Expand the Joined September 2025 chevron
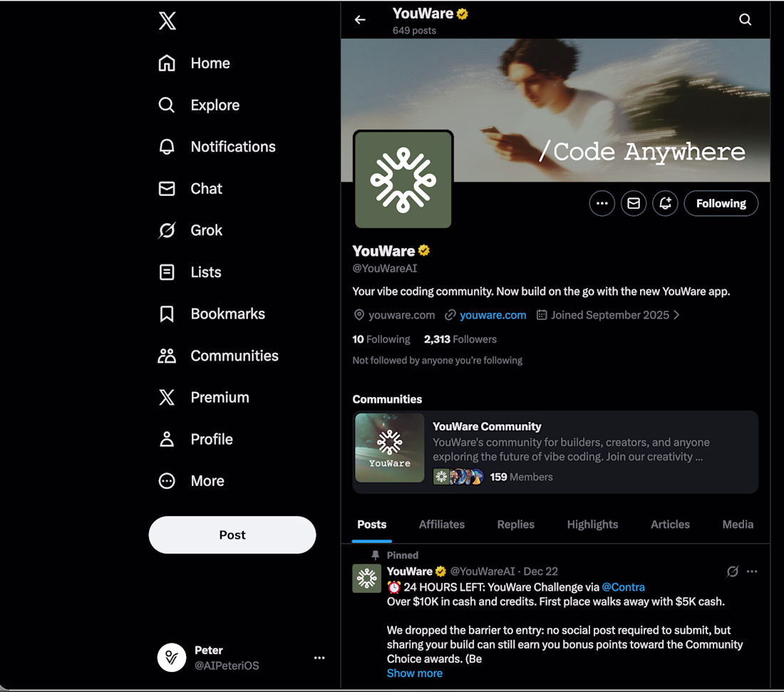The height and width of the screenshot is (692, 784). click(676, 315)
